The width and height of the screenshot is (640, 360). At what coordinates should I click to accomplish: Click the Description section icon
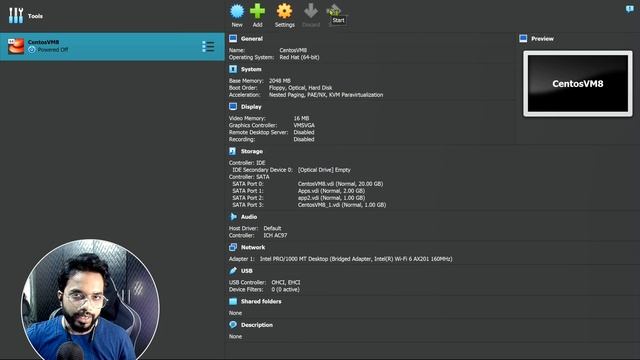[x=233, y=324]
